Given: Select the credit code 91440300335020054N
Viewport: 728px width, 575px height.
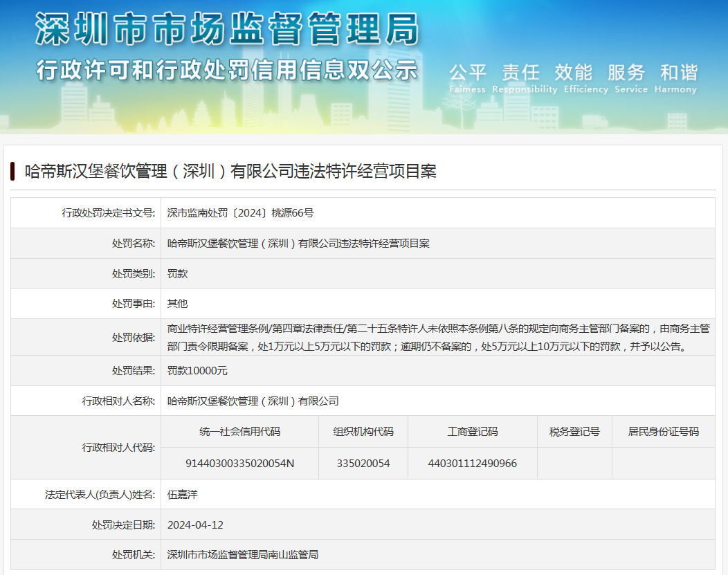Looking at the screenshot, I should coord(240,463).
